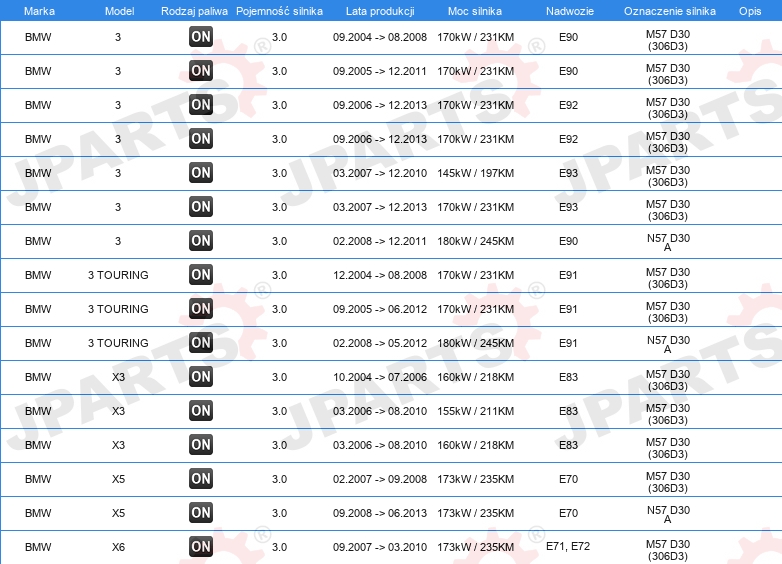Click the 3.0 cell in the 09.2004 -> 08.2008 row
782x564 pixels.
tap(279, 37)
